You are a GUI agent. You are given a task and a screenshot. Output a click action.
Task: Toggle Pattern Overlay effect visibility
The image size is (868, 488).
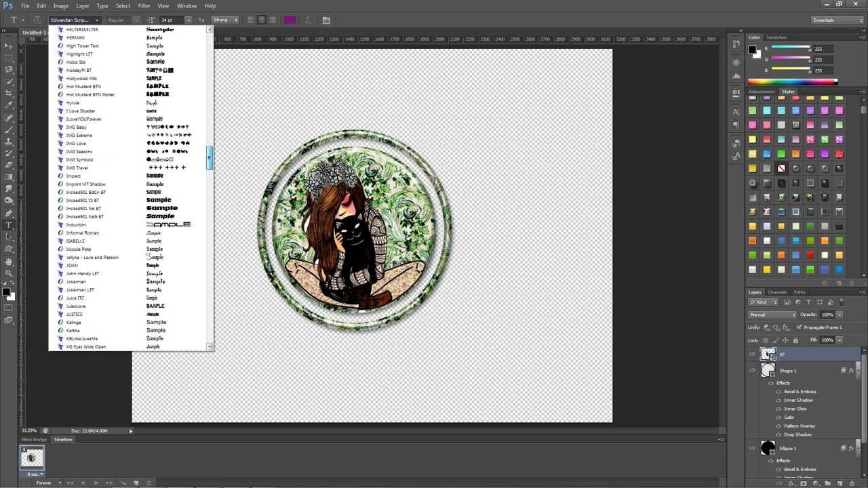(x=778, y=426)
